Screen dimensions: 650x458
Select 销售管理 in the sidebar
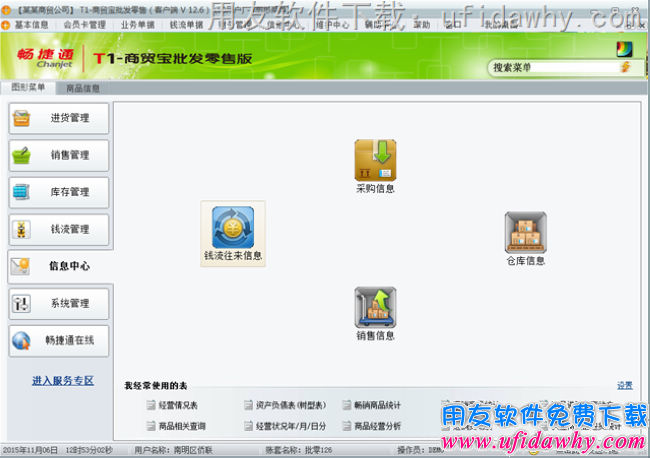(59, 155)
